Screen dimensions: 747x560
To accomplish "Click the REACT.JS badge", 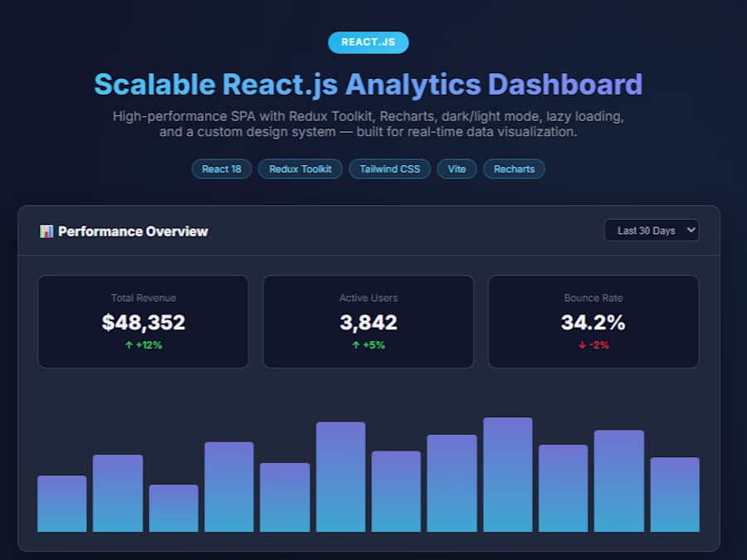I will coord(369,42).
